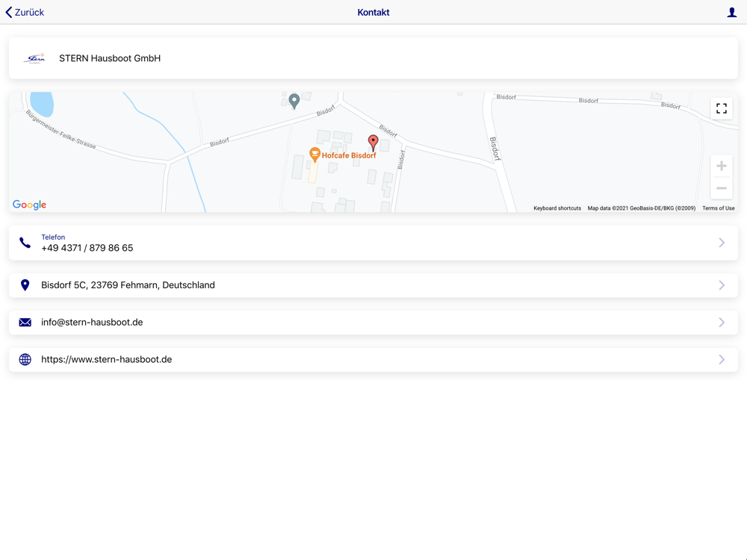Select the STERN Hausboot GmbH company name

[110, 58]
